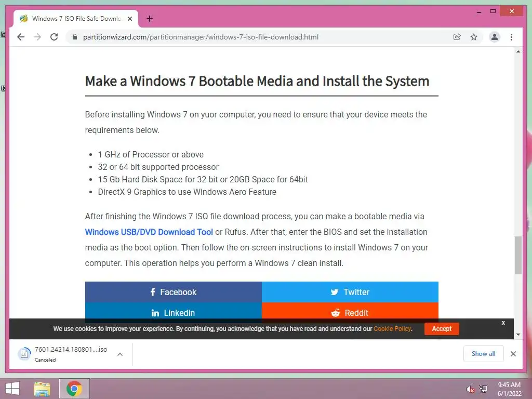Image resolution: width=532 pixels, height=399 pixels.
Task: Show all downloads
Action: pyautogui.click(x=484, y=354)
